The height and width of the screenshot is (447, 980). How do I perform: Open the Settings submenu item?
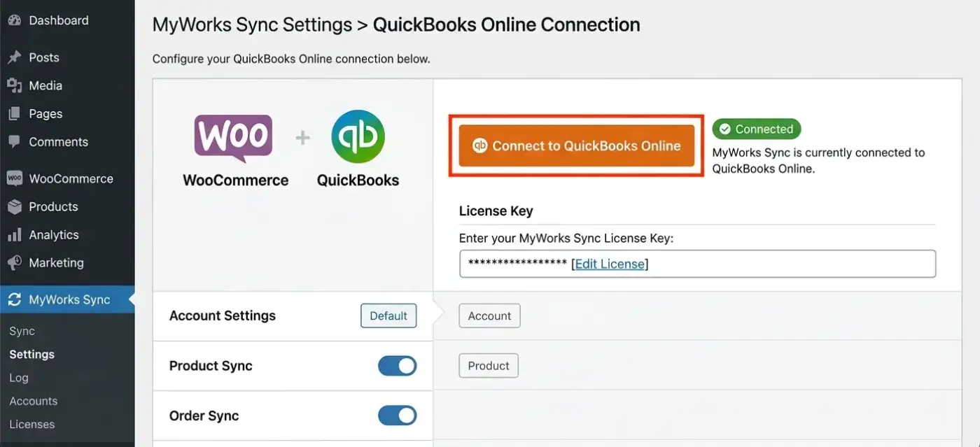pos(31,354)
